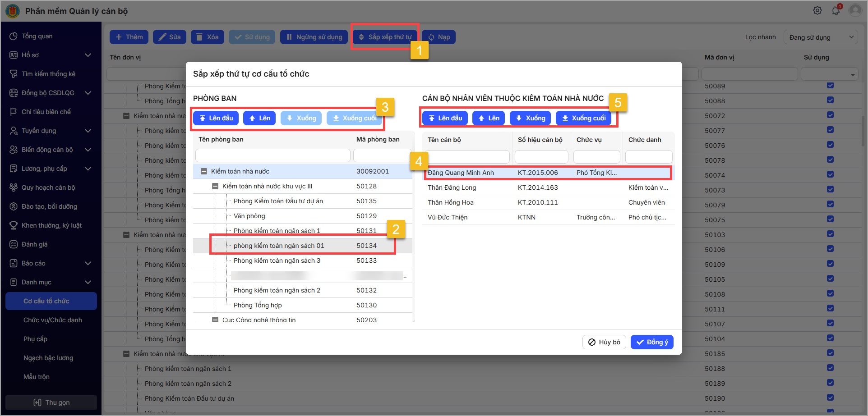This screenshot has width=868, height=416.
Task: Toggle the Sử dụng checkbox for unit 50089
Action: [830, 86]
